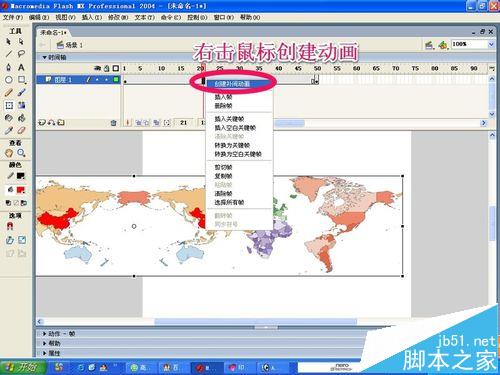Choose 插入关键帧 from context menu
This screenshot has height=375, width=500.
click(239, 119)
